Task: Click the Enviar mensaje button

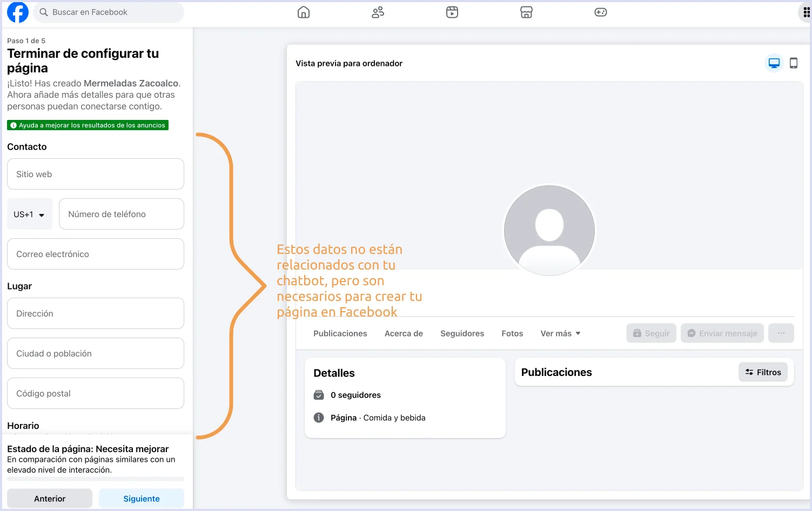Action: tap(722, 333)
